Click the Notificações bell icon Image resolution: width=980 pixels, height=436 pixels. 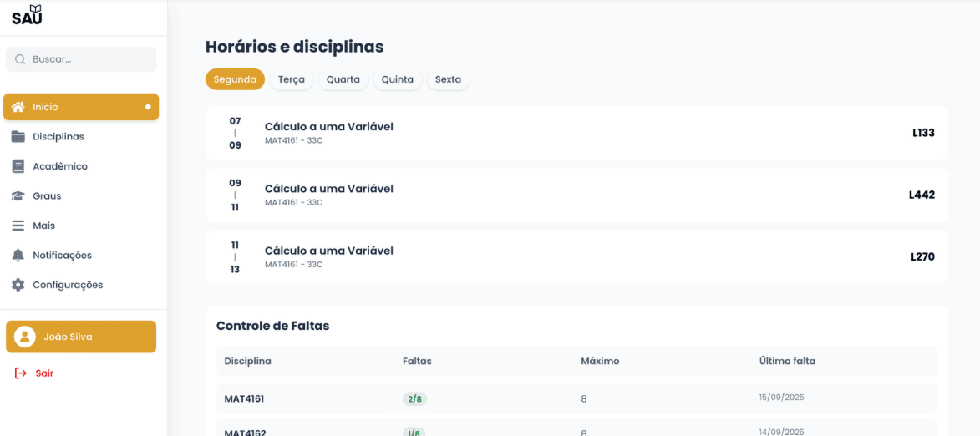[x=18, y=255]
